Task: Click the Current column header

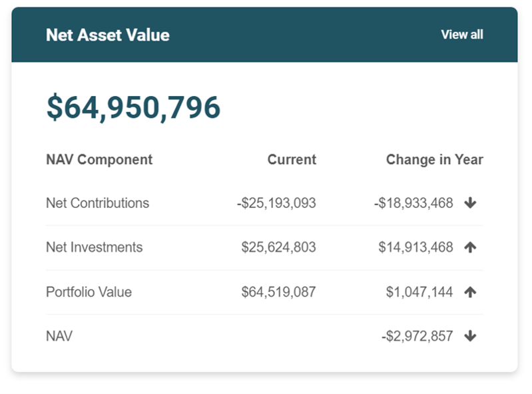Action: [292, 159]
